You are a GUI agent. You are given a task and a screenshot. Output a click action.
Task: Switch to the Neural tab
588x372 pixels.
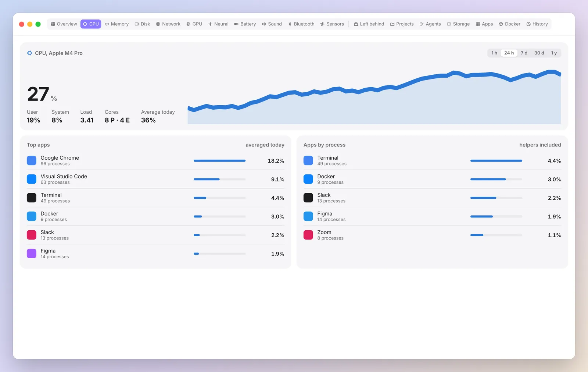click(218, 24)
